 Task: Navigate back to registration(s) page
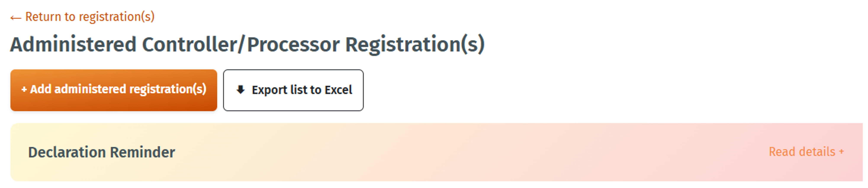90,17
